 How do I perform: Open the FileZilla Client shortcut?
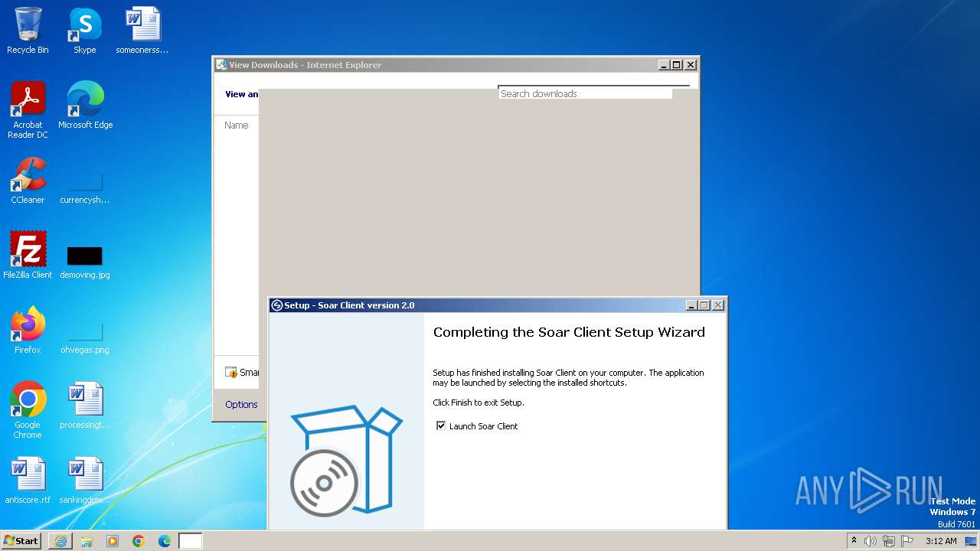pyautogui.click(x=28, y=256)
